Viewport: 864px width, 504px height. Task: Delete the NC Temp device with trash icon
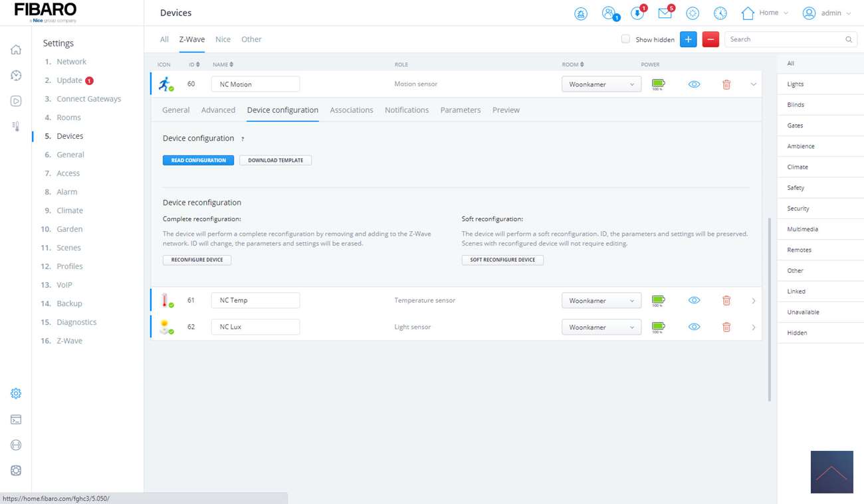[x=726, y=301]
